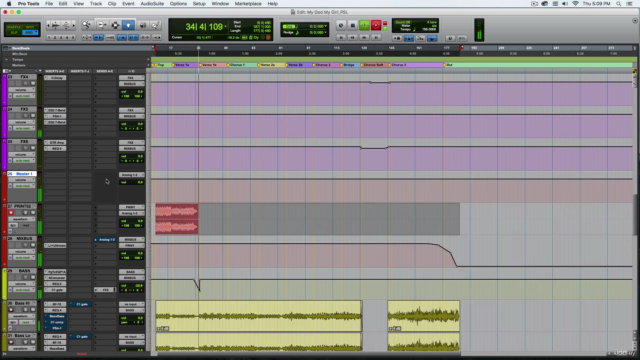The height and width of the screenshot is (360, 640).
Task: Toggle Zoom Toggle button below tools
Action: (x=87, y=38)
